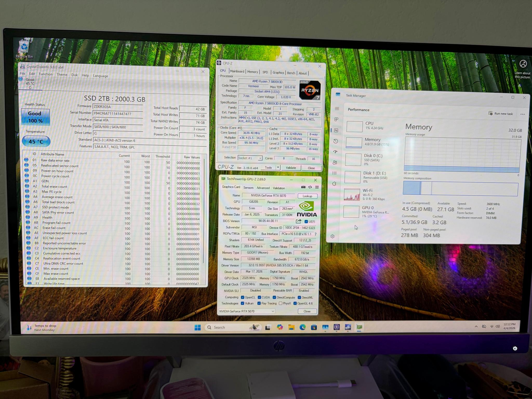Expand the CPU-Z Tools dropdown arrow
The height and width of the screenshot is (399, 532).
click(278, 168)
